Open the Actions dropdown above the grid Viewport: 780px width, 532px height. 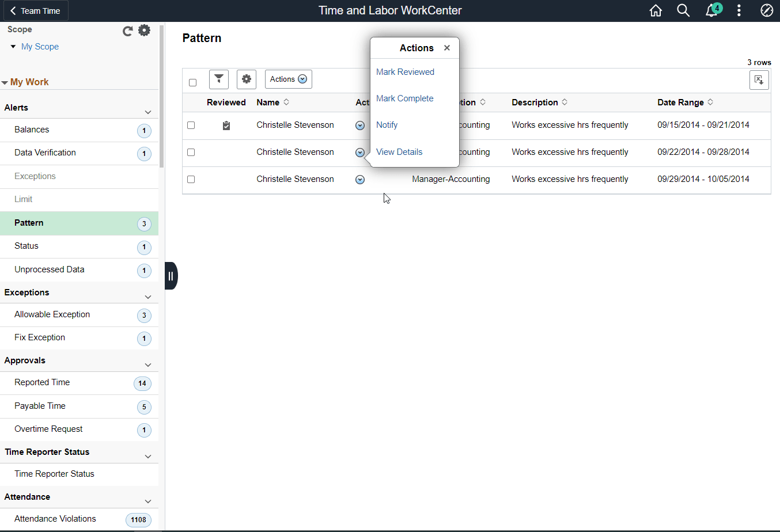tap(288, 79)
